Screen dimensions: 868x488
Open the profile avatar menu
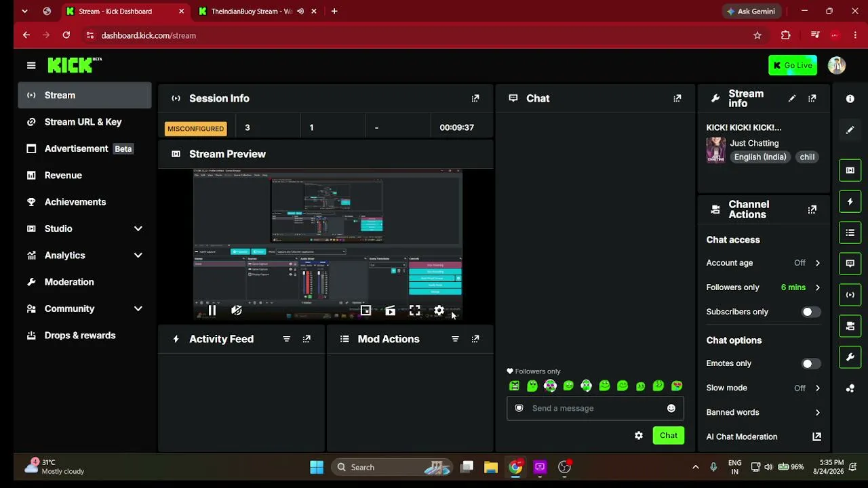[x=837, y=65]
